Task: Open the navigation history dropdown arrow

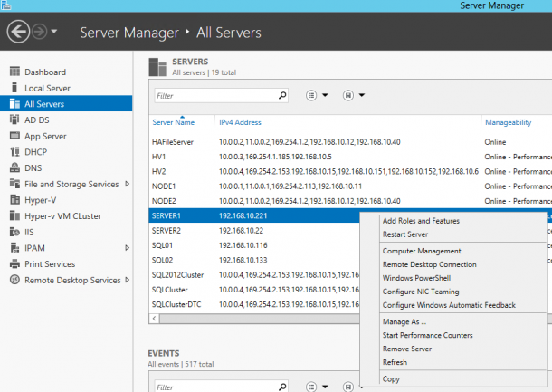Action: [54, 32]
